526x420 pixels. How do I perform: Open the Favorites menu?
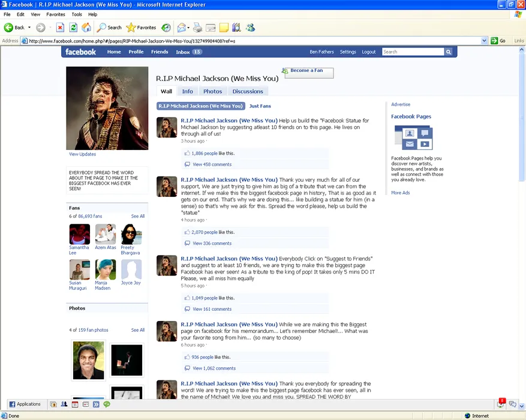[56, 14]
